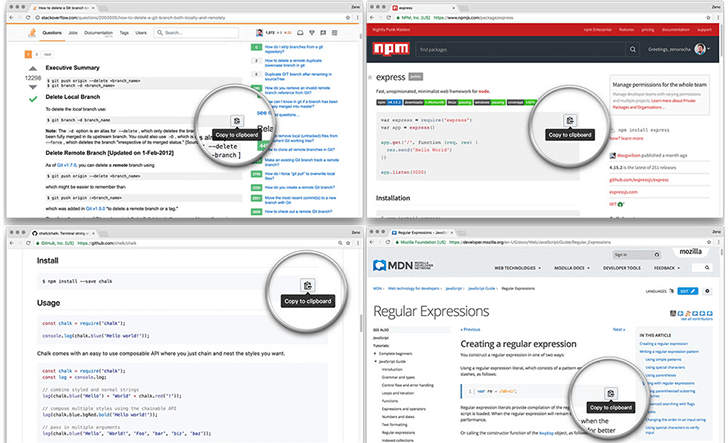Click the npm logo

(390, 49)
